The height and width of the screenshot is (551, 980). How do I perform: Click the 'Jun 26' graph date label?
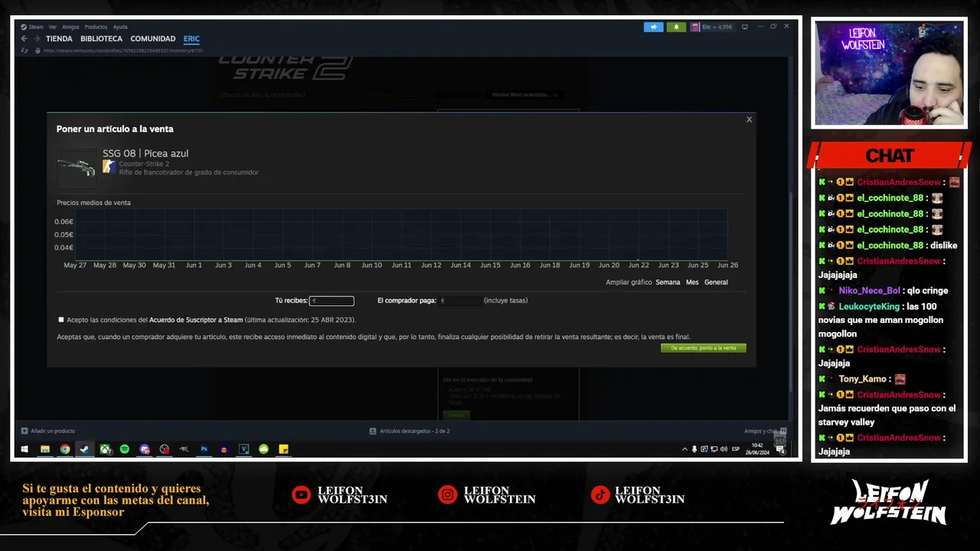pyautogui.click(x=727, y=266)
